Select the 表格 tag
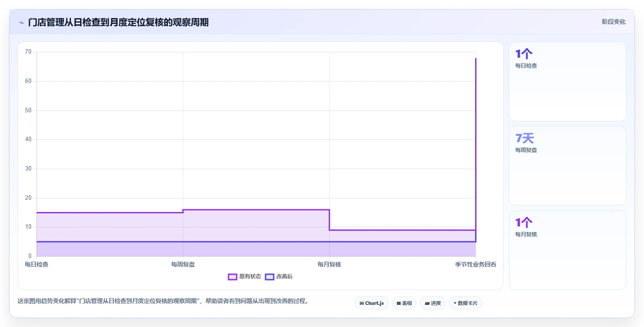 coord(404,303)
